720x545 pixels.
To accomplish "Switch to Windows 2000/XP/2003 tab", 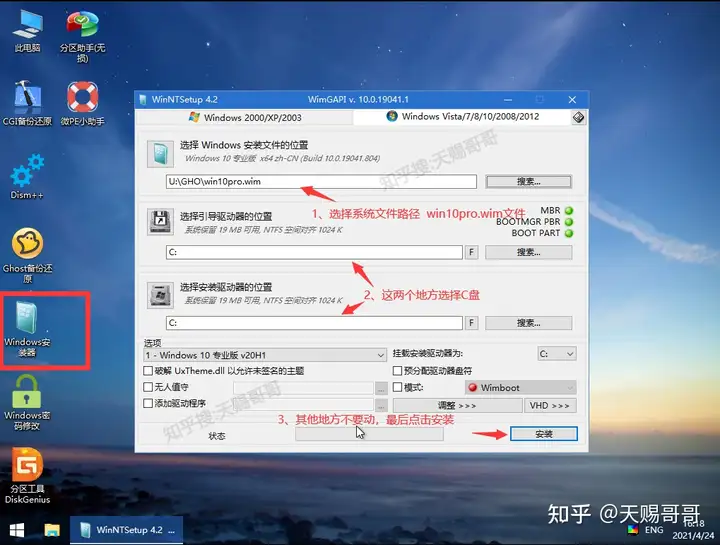I will (x=246, y=118).
